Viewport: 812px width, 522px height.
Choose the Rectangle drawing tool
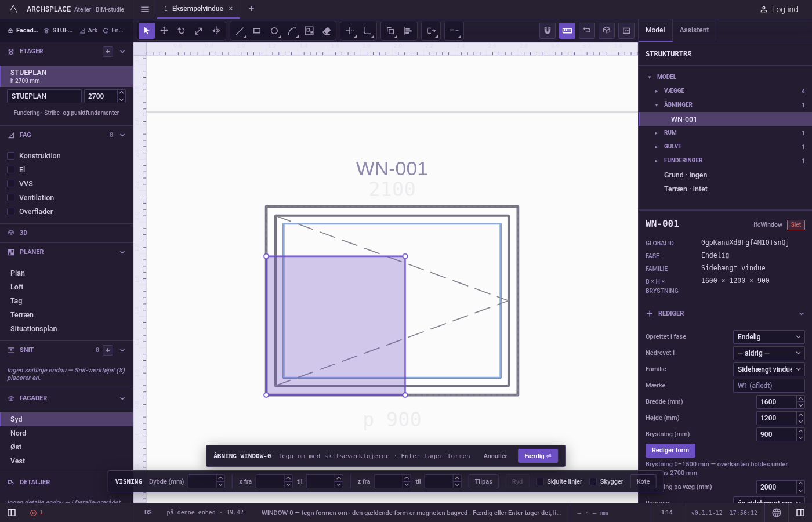pos(257,31)
